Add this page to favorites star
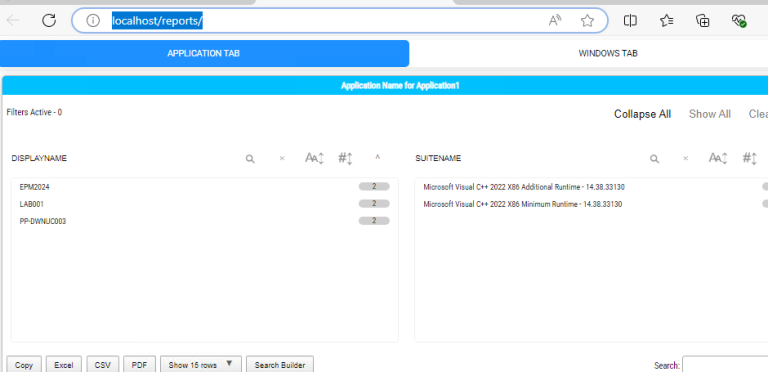 click(x=587, y=21)
